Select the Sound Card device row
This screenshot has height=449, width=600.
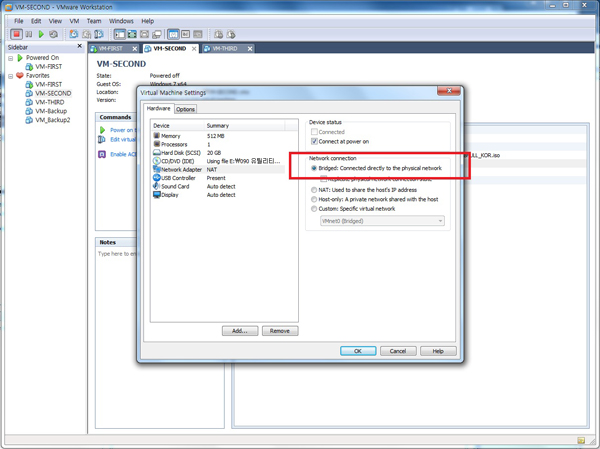[x=218, y=186]
